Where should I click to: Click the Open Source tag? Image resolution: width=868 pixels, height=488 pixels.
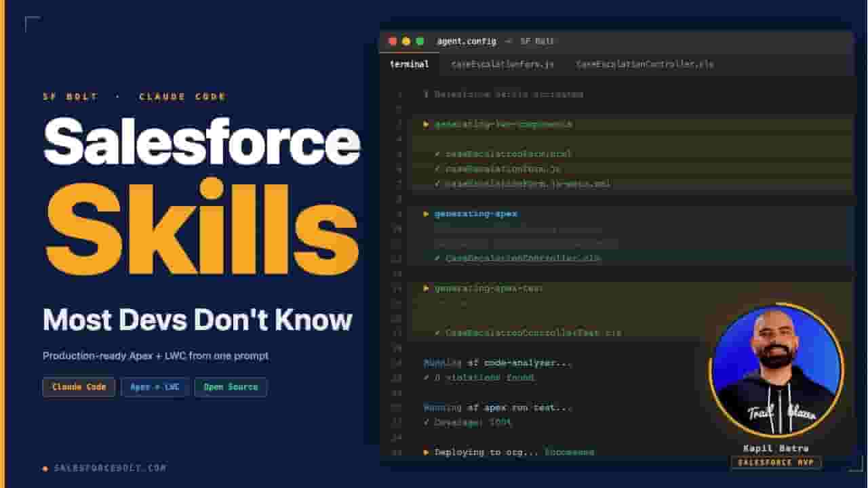pos(231,387)
